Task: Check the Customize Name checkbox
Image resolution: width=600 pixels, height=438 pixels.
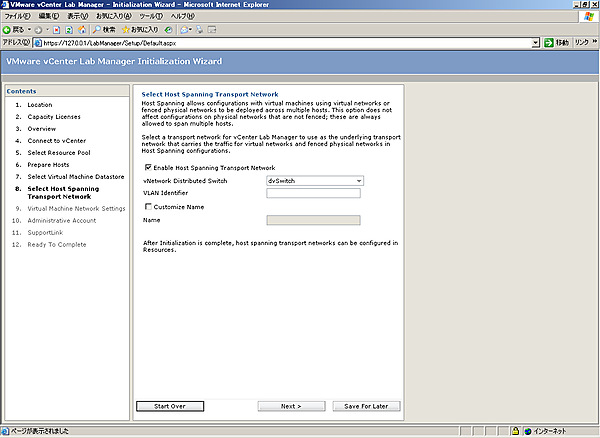Action: click(x=148, y=207)
